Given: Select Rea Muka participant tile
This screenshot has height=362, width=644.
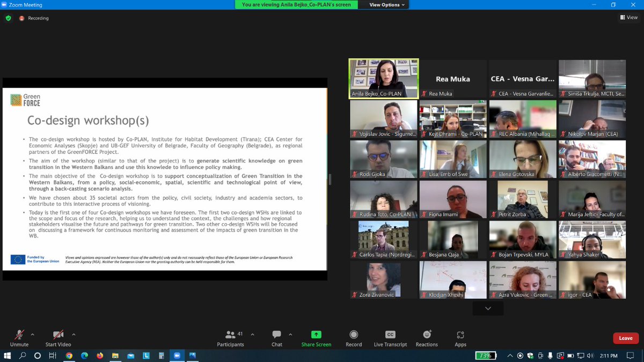Looking at the screenshot, I should pos(453,78).
